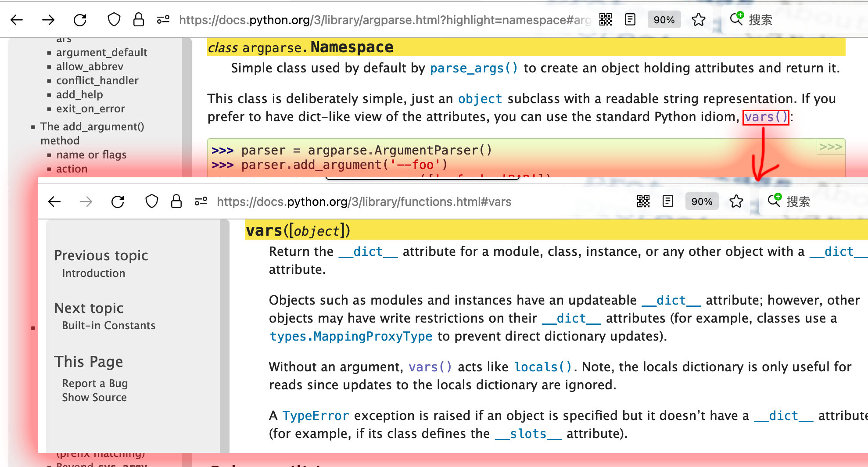Focus the functions.html#vars URL field
868x467 pixels.
364,201
